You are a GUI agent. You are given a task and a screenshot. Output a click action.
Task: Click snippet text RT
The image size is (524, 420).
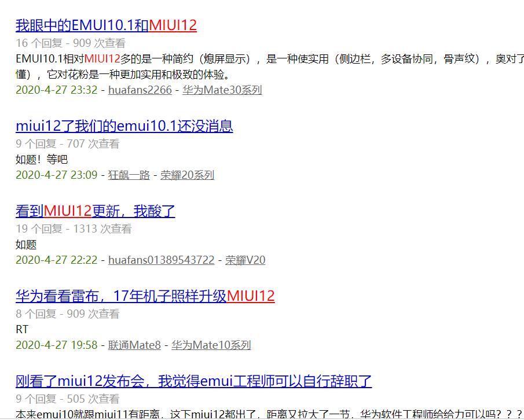point(22,330)
